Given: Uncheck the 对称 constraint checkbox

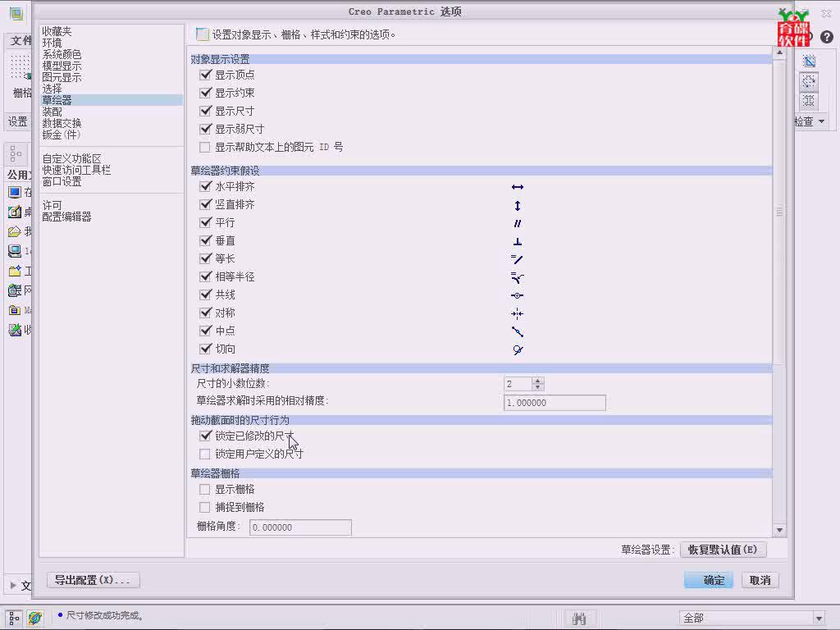Looking at the screenshot, I should coord(205,313).
